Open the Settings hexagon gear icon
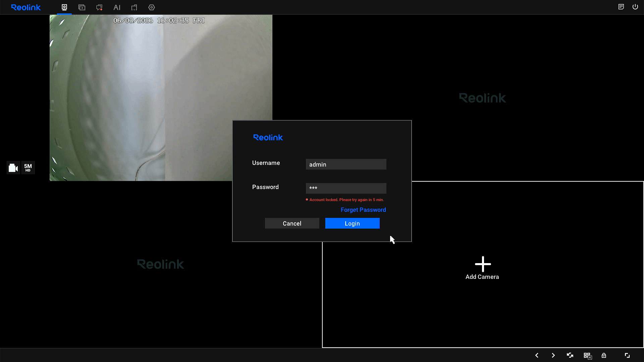Image resolution: width=644 pixels, height=362 pixels. click(x=152, y=7)
